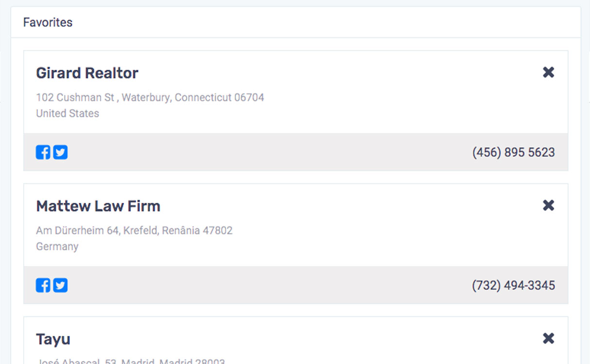Open Mattew Law Firm's Facebook page

(x=43, y=285)
